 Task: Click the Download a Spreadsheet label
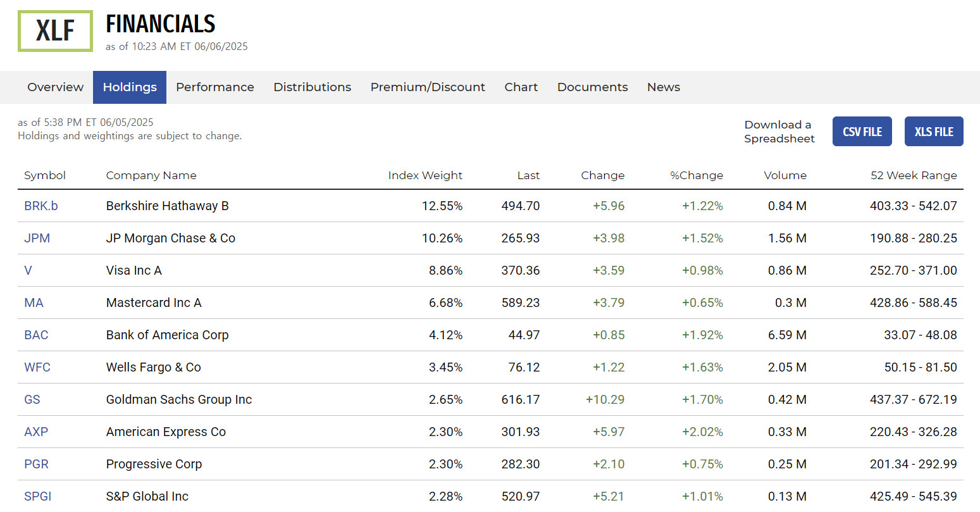[779, 132]
